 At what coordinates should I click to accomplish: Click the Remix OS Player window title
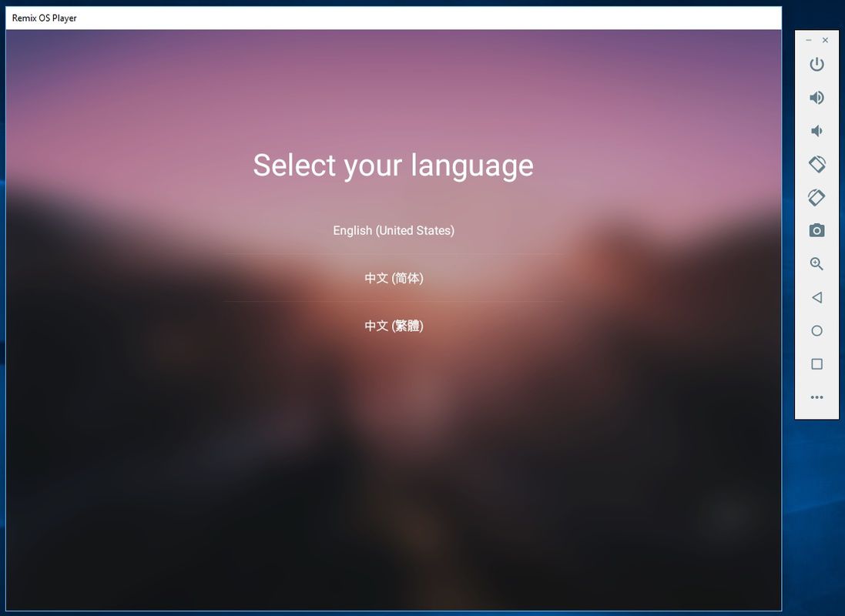click(x=44, y=18)
